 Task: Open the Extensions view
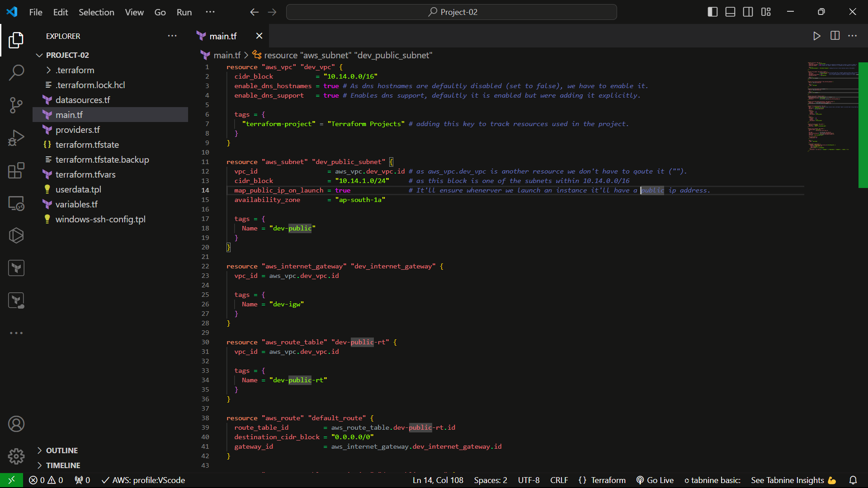16,171
